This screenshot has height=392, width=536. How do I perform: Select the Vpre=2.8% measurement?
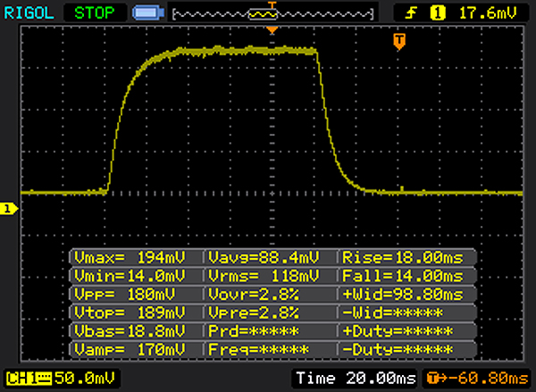pos(270,313)
